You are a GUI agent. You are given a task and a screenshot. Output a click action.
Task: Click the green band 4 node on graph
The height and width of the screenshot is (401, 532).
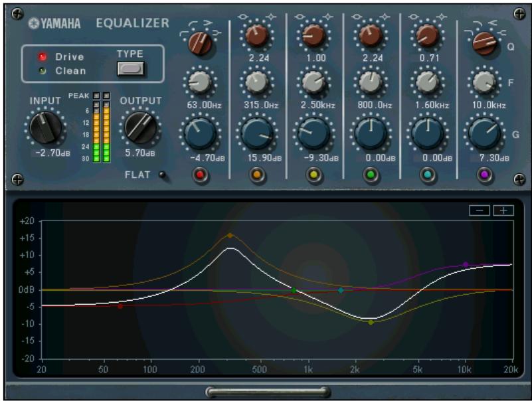(x=294, y=290)
